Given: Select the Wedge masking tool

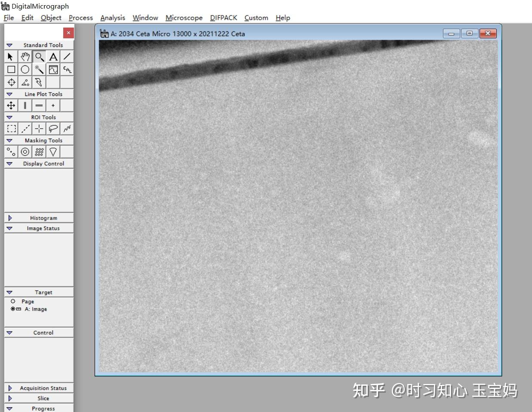Looking at the screenshot, I should pyautogui.click(x=53, y=151).
